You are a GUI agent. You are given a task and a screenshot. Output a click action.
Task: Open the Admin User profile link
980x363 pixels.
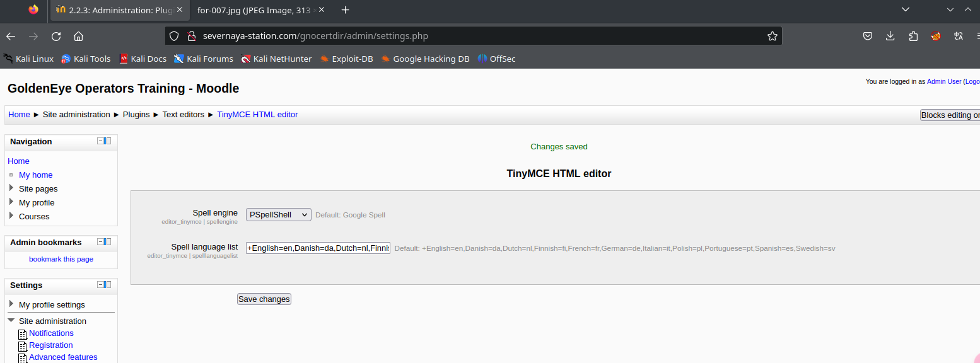(944, 81)
